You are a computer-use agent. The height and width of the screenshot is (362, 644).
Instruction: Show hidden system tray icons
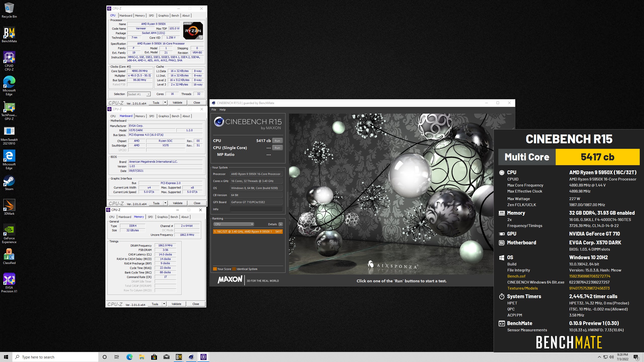click(x=599, y=357)
